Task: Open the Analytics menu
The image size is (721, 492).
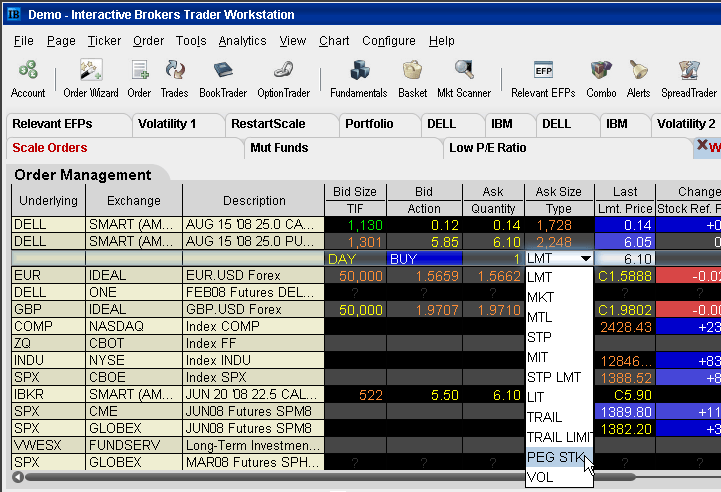Action: point(242,41)
